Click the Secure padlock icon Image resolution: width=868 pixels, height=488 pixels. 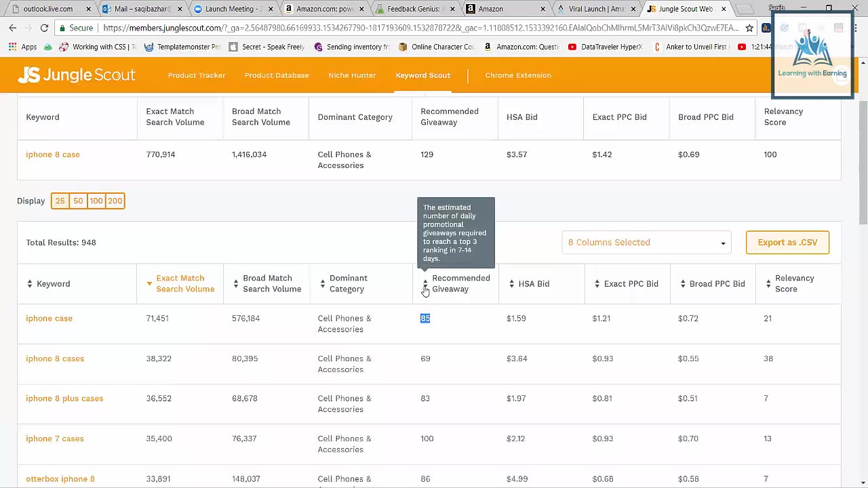coord(62,28)
